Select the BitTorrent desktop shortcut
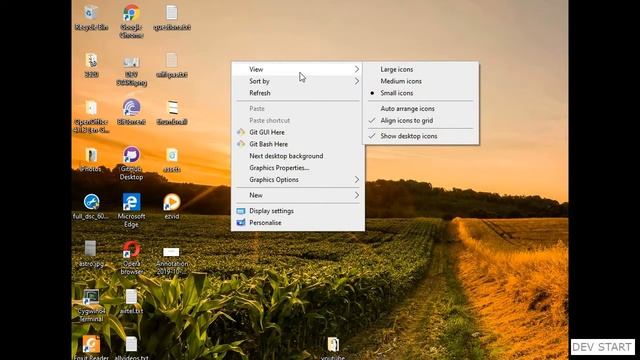Screen dimensions: 640x360 click(131, 112)
